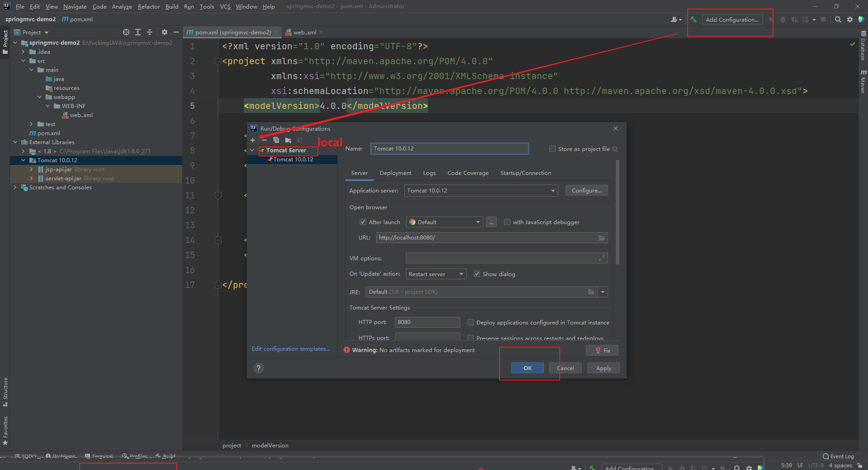Copy configuration icon in dialog toolbar
Viewport: 868px width, 470px height.
click(x=276, y=140)
